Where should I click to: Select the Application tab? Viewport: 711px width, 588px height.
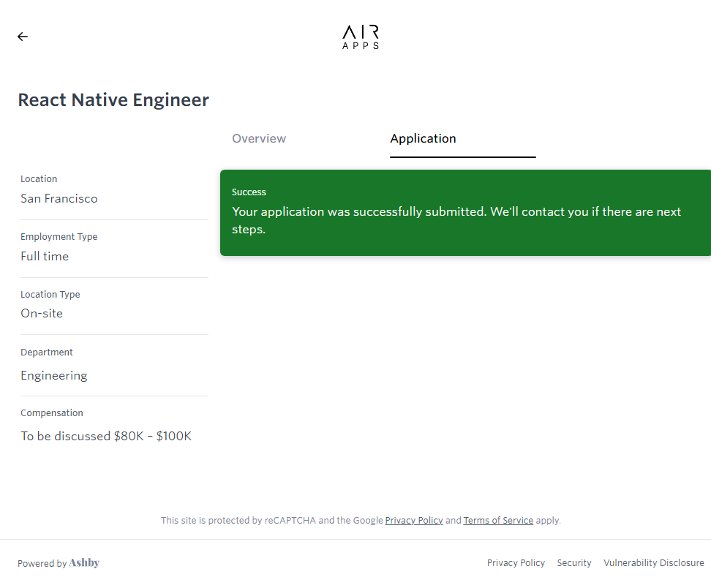423,139
